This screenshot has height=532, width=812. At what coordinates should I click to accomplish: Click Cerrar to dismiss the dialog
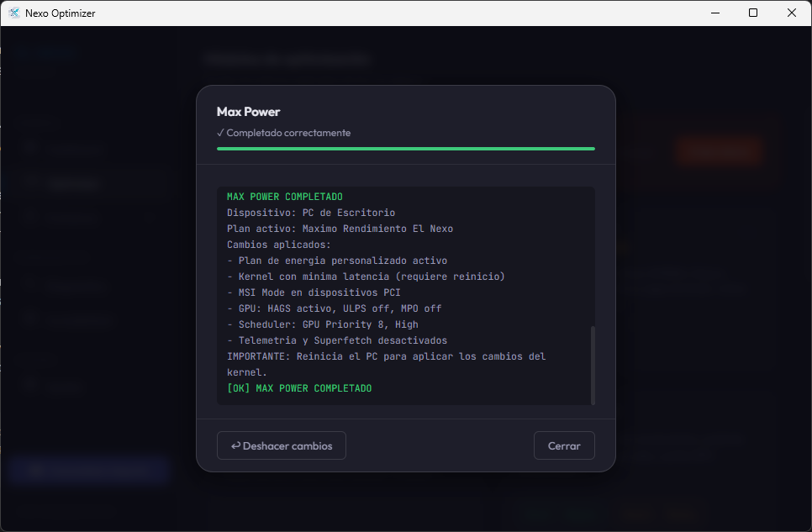coord(564,445)
